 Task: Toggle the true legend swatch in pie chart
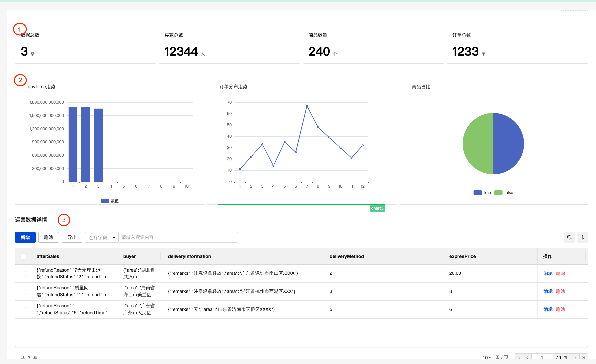[478, 193]
